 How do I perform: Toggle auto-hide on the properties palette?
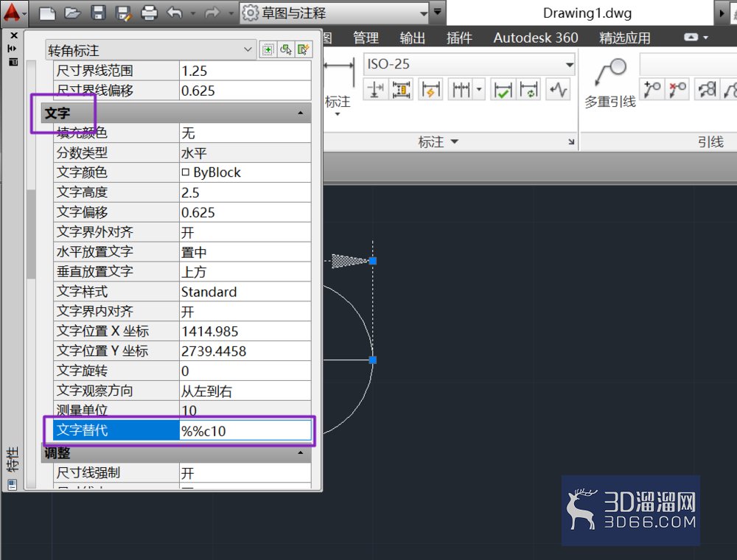13,48
